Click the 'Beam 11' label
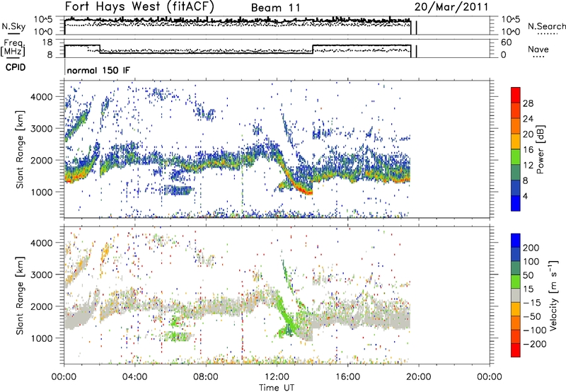Image resolution: width=566 pixels, height=392 pixels. click(275, 8)
